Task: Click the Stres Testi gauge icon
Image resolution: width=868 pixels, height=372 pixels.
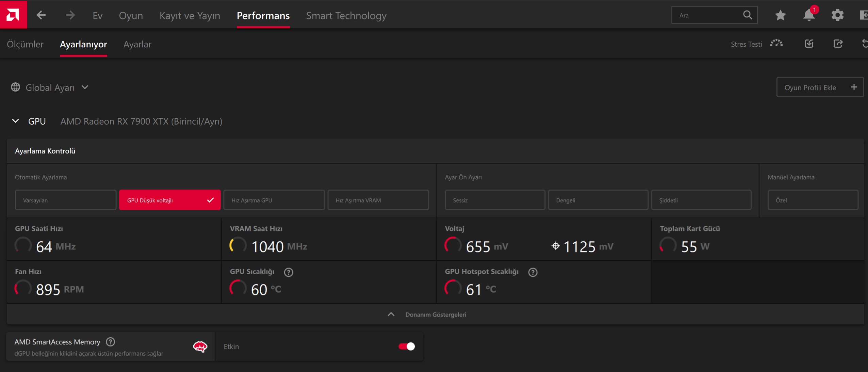Action: 776,44
